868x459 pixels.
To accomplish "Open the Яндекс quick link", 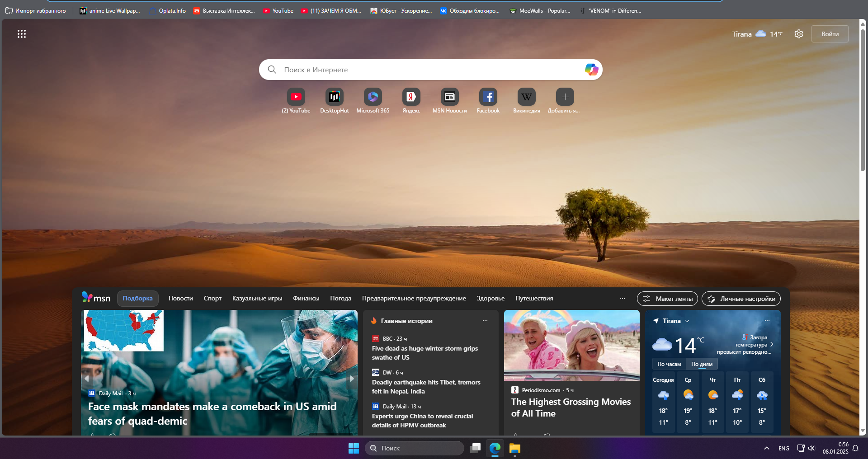I will click(411, 101).
